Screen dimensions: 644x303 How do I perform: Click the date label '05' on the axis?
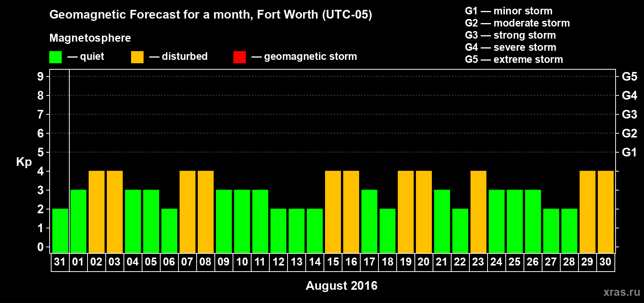point(151,262)
